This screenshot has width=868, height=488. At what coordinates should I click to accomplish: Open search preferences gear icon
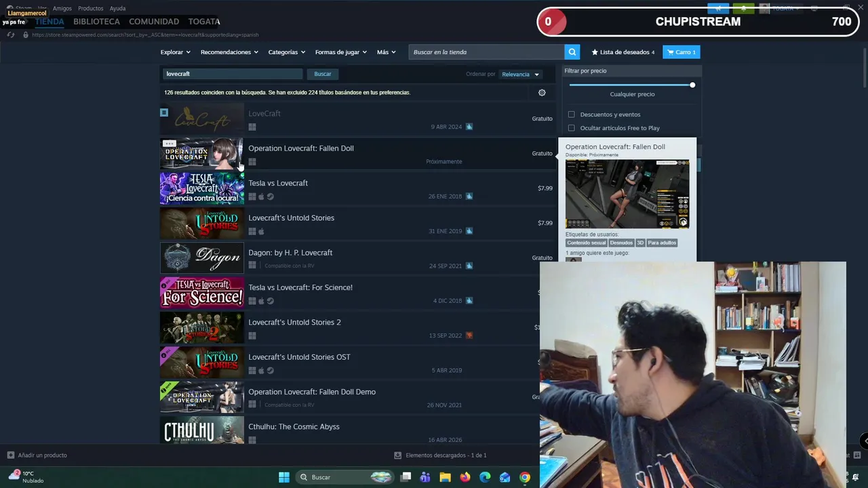[x=542, y=93]
